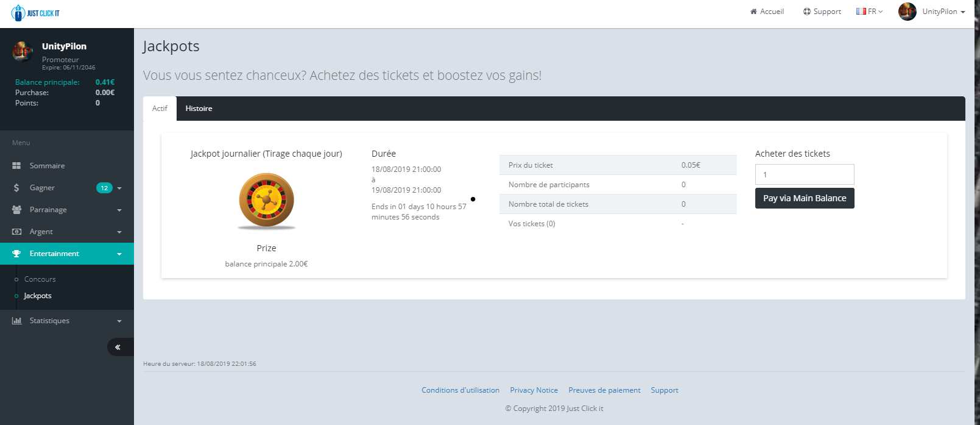The height and width of the screenshot is (425, 980).
Task: Open Concours in the Entertainment submenu
Action: [x=40, y=279]
